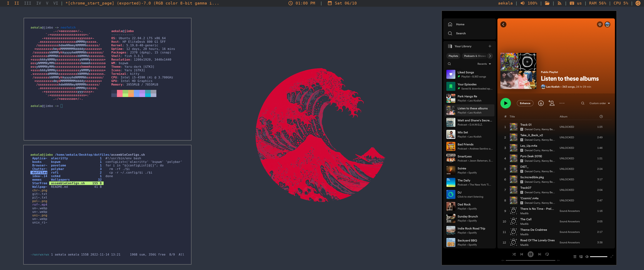This screenshot has width=644, height=270.
Task: Mute the Spotify volume
Action: [587, 256]
